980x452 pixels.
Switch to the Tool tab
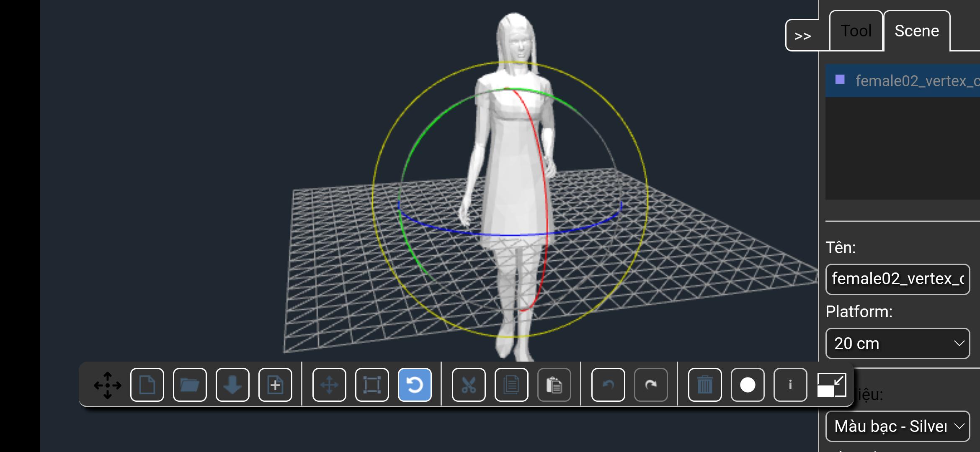click(856, 31)
